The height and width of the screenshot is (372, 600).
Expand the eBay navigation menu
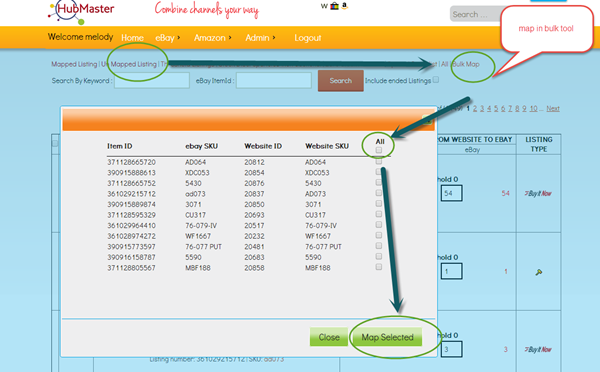(168, 38)
